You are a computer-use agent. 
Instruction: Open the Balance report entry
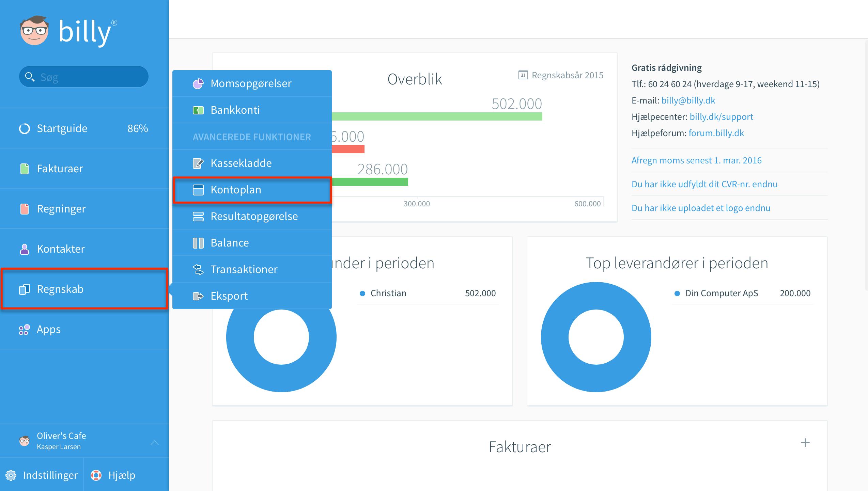pos(252,243)
